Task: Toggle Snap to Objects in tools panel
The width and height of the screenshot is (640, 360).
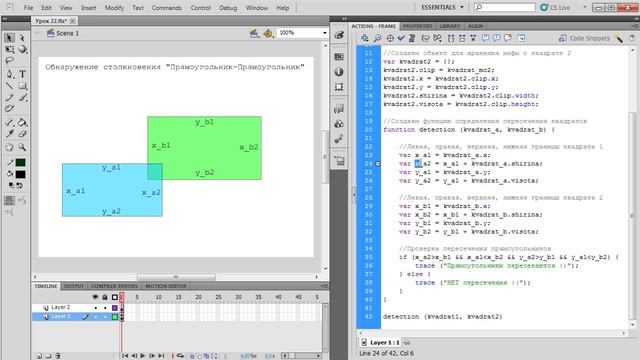Action: click(9, 200)
